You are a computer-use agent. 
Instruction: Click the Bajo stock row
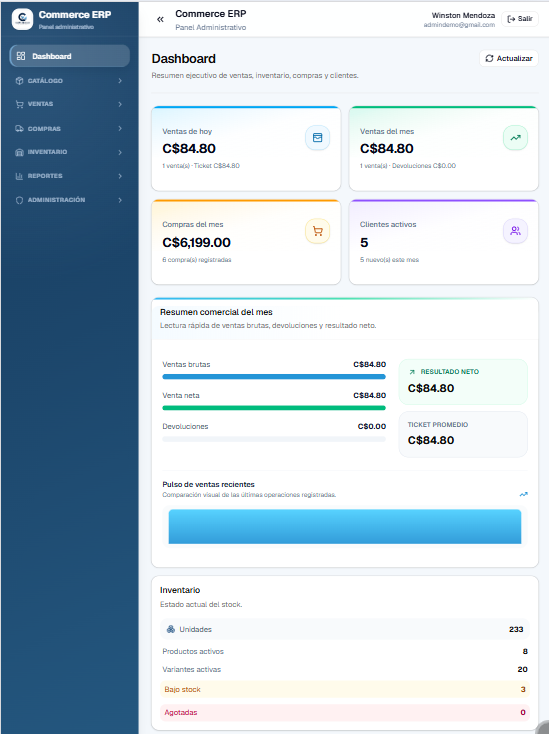(345, 690)
